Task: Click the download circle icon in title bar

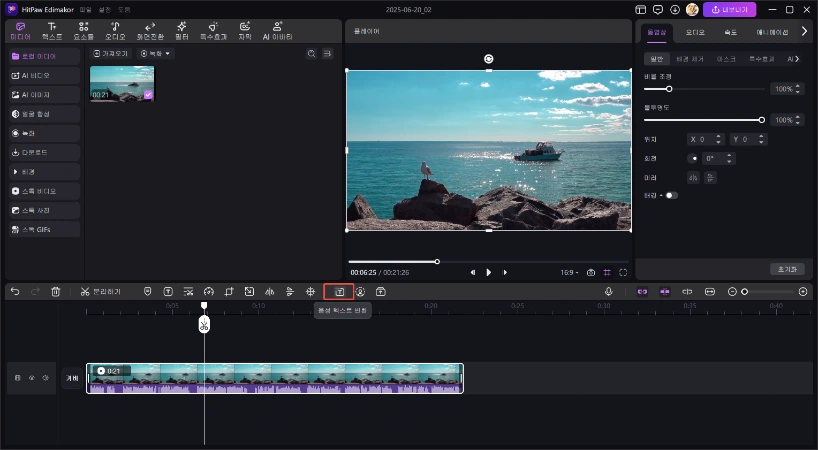Action: (x=675, y=9)
